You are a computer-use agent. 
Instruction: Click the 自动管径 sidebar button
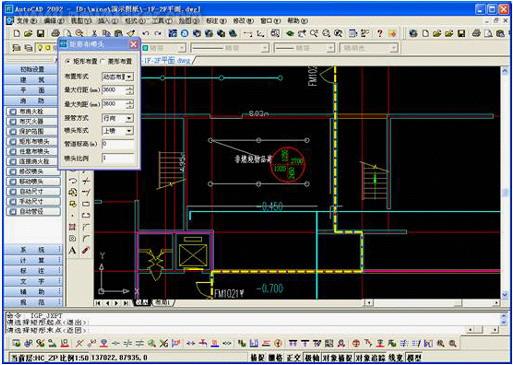click(x=33, y=211)
